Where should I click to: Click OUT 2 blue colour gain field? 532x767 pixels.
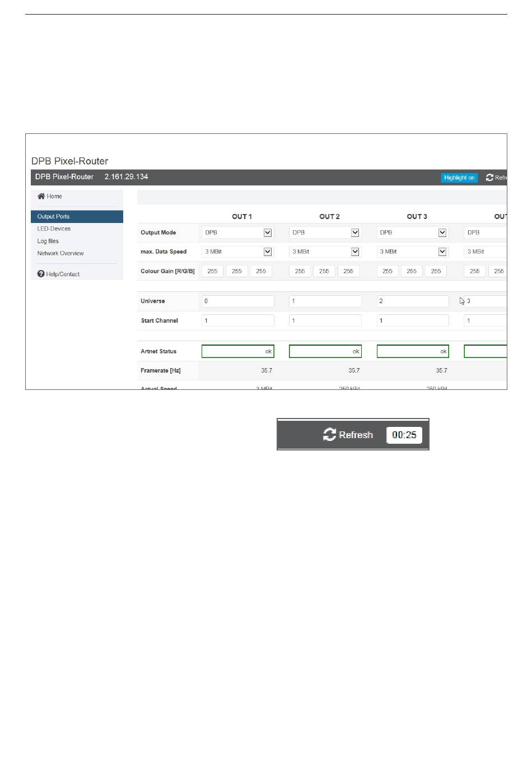348,271
